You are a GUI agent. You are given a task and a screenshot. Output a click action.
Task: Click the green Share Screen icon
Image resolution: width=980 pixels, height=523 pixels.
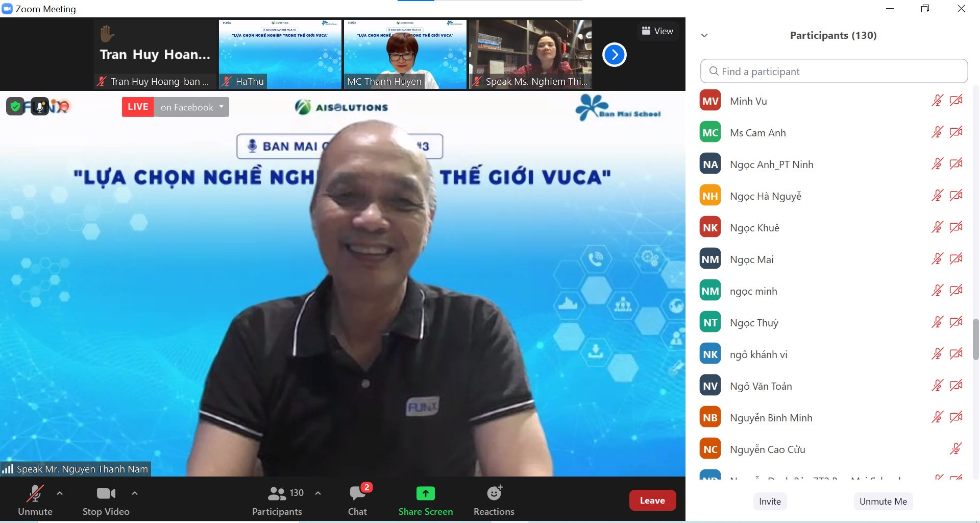[425, 493]
